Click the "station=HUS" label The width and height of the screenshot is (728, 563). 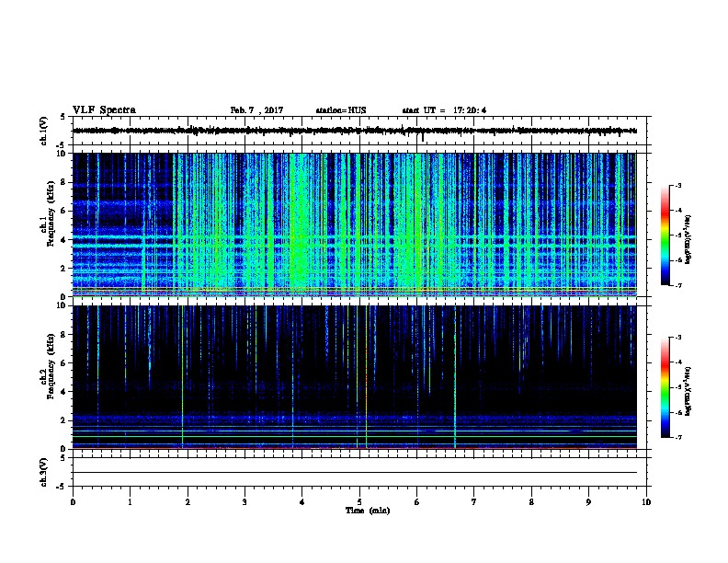(341, 110)
